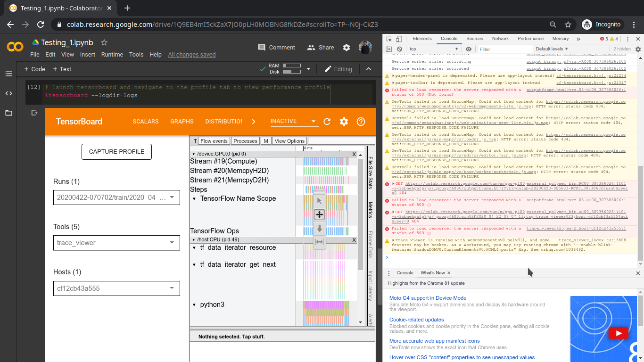
Task: Click the Colab logo
Action: click(15, 47)
